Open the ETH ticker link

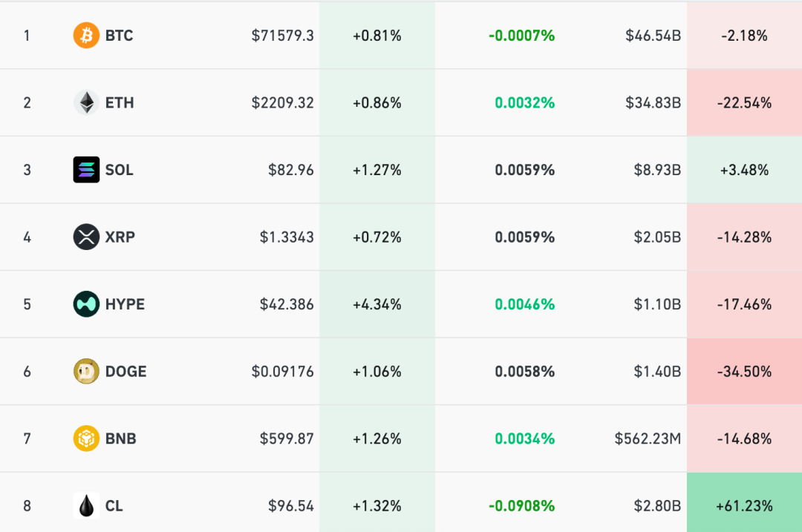point(120,102)
